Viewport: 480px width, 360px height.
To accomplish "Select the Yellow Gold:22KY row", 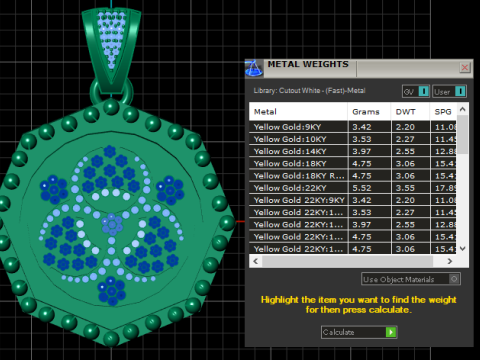I will [x=353, y=188].
